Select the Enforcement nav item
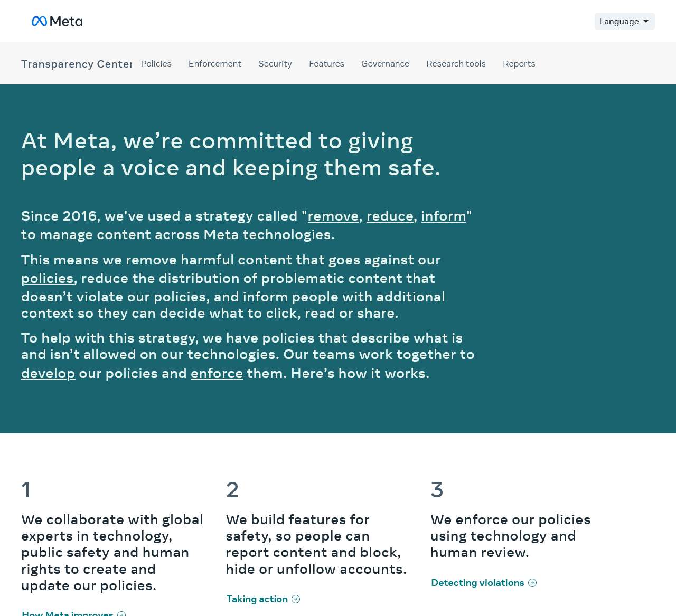 tap(214, 63)
